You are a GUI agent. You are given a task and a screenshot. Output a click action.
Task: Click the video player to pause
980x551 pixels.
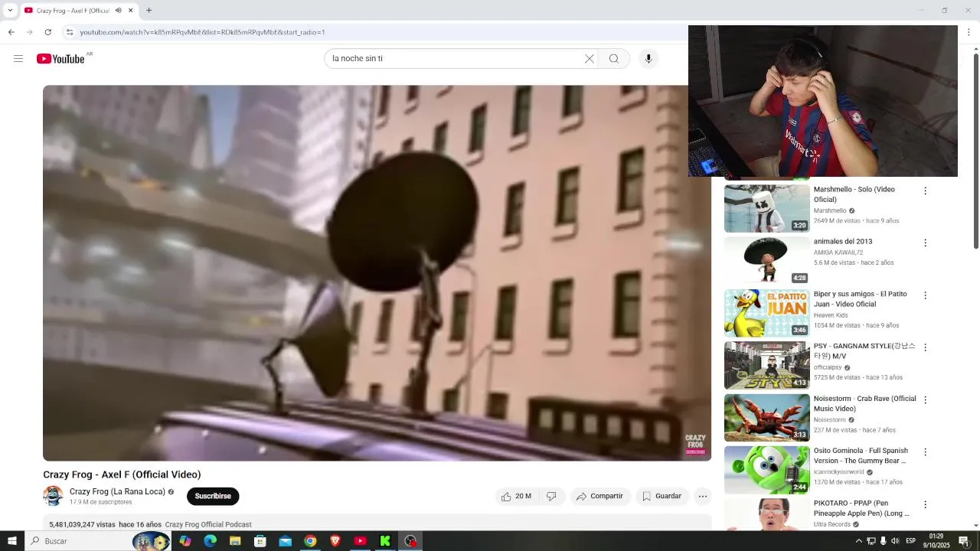coord(377,272)
